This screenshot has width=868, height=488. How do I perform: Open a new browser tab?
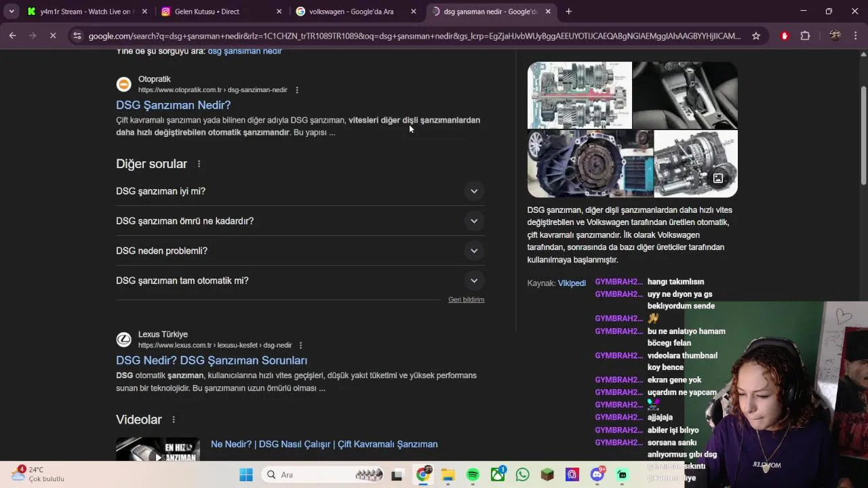568,12
